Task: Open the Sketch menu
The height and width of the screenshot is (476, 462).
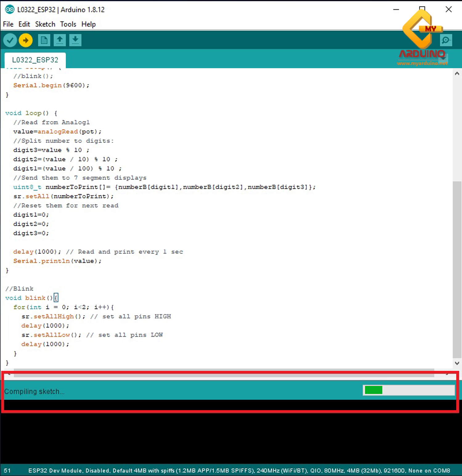Action: (45, 24)
